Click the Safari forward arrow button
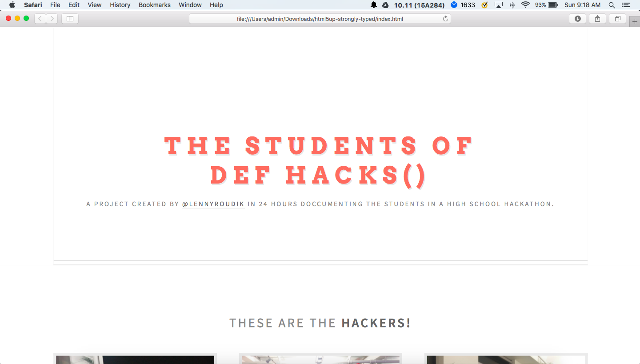 tap(52, 19)
